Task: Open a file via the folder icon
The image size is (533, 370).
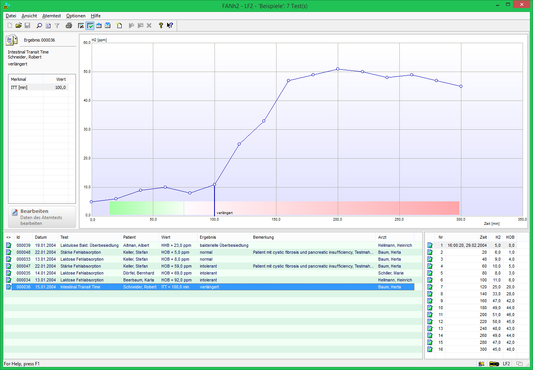Action: 19,26
